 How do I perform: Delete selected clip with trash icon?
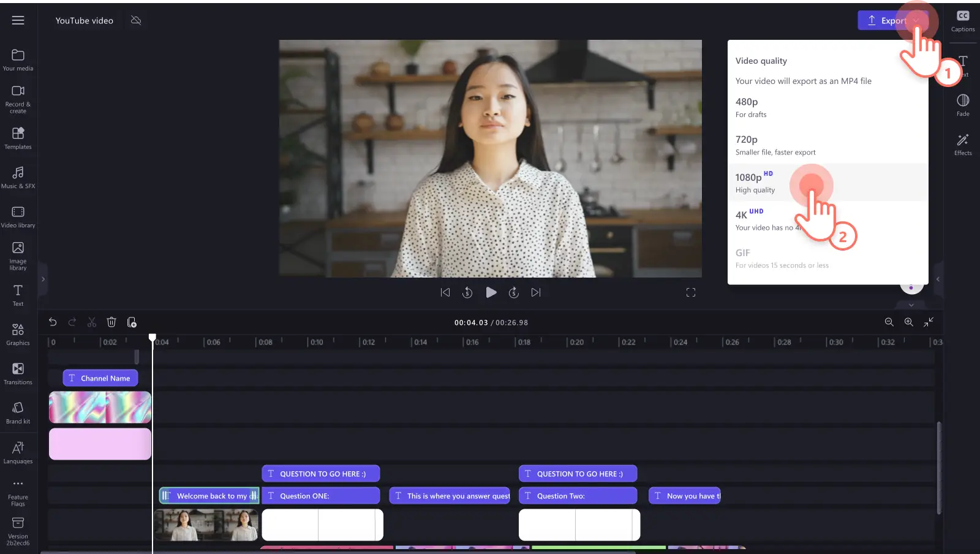(x=111, y=322)
